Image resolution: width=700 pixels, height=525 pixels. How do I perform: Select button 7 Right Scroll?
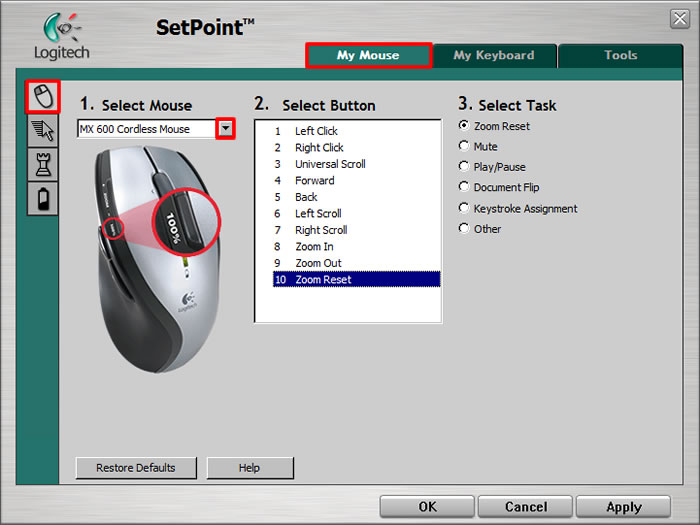(356, 230)
